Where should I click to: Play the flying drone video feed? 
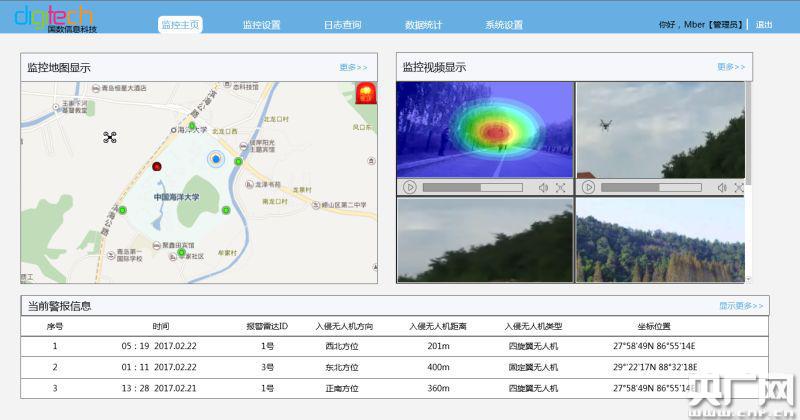588,187
